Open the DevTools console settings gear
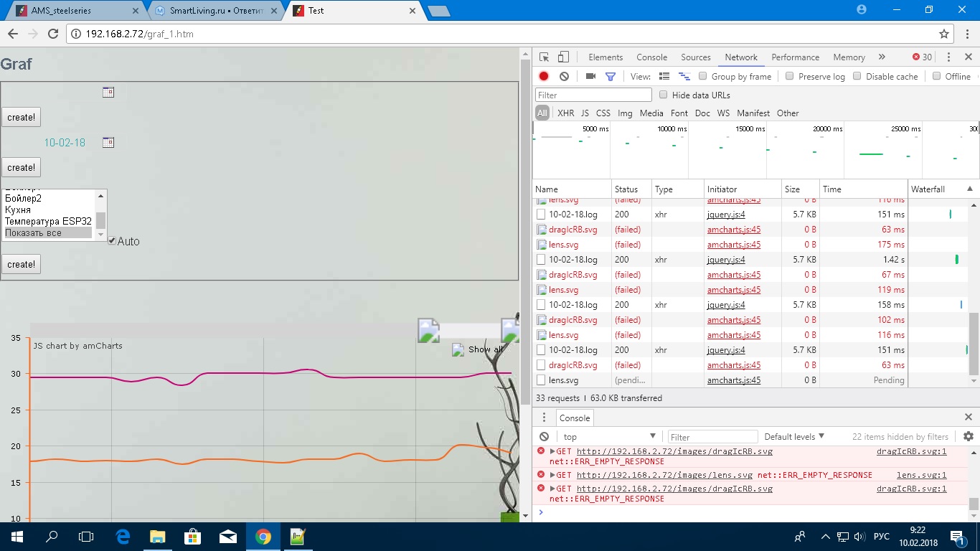The height and width of the screenshot is (551, 980). (968, 436)
